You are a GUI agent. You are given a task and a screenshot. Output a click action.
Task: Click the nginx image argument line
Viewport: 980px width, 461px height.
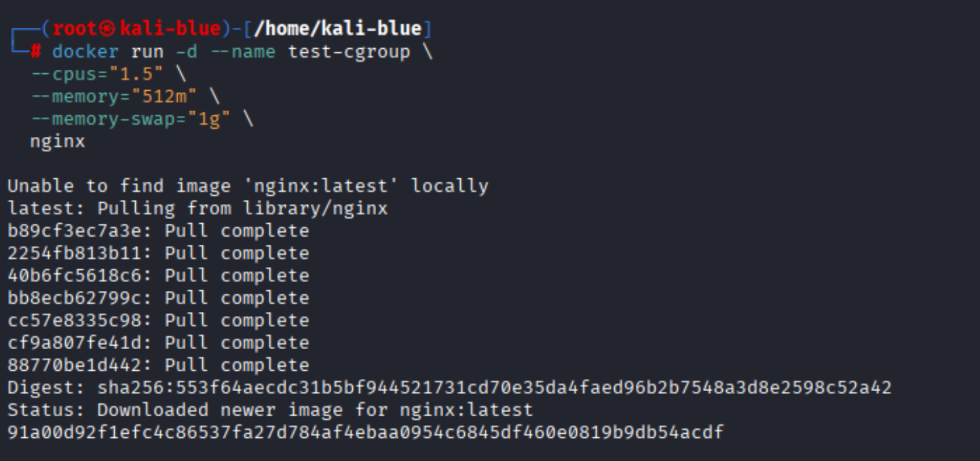[58, 141]
